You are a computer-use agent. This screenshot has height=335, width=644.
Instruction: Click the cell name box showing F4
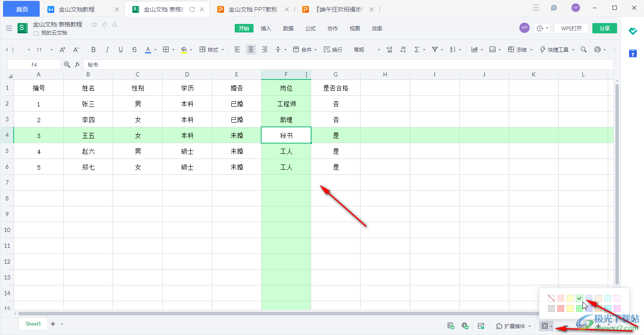(34, 65)
